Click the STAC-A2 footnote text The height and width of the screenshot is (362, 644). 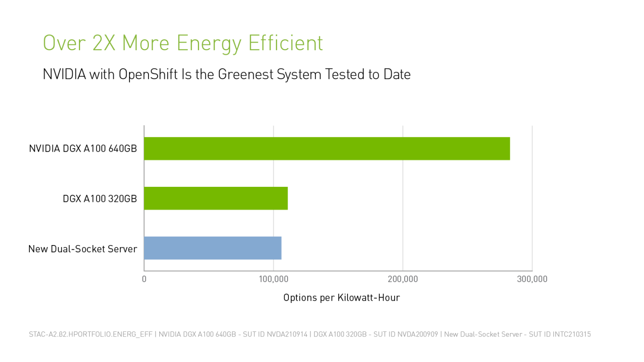pyautogui.click(x=310, y=334)
